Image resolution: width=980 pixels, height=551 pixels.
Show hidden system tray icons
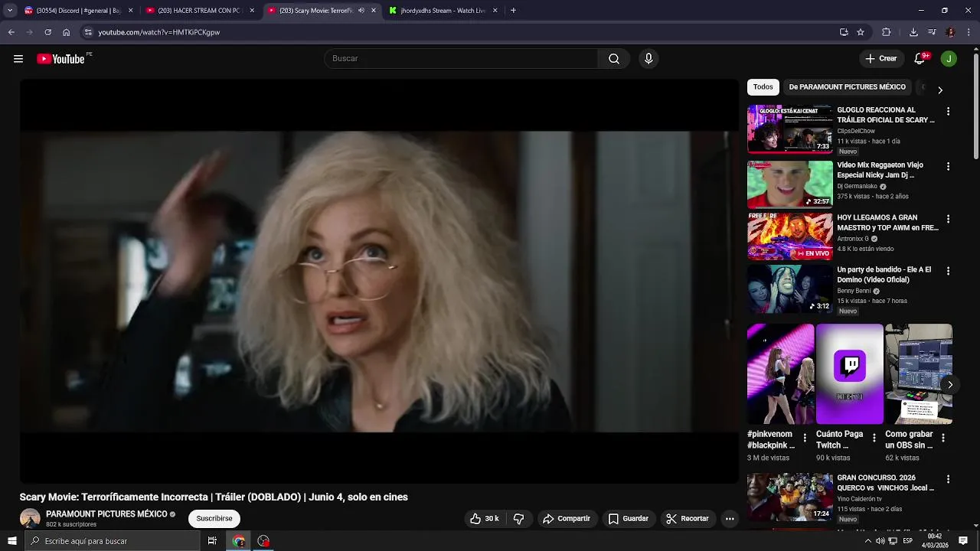coord(867,541)
